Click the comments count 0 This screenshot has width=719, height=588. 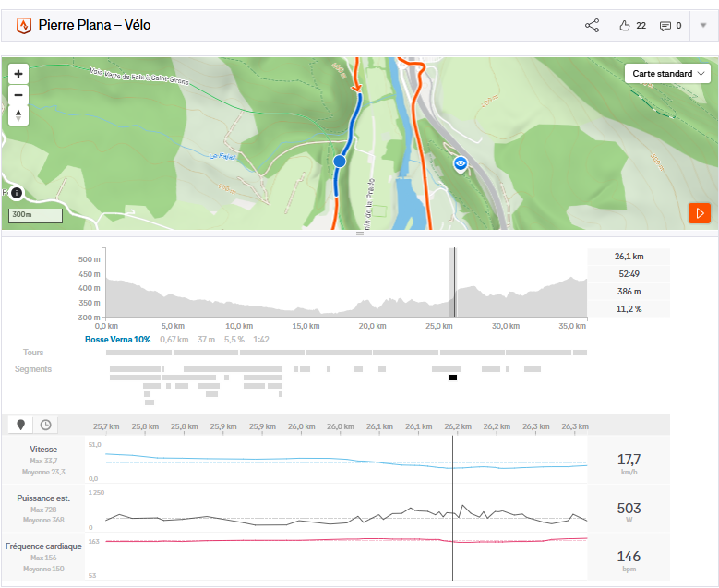[x=678, y=26]
